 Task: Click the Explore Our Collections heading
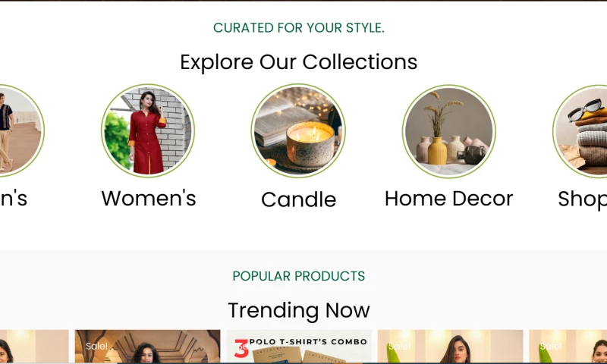(x=298, y=62)
